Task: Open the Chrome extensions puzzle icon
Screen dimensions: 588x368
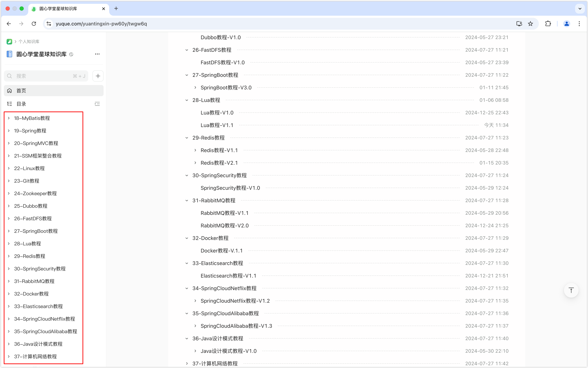Action: pos(548,24)
